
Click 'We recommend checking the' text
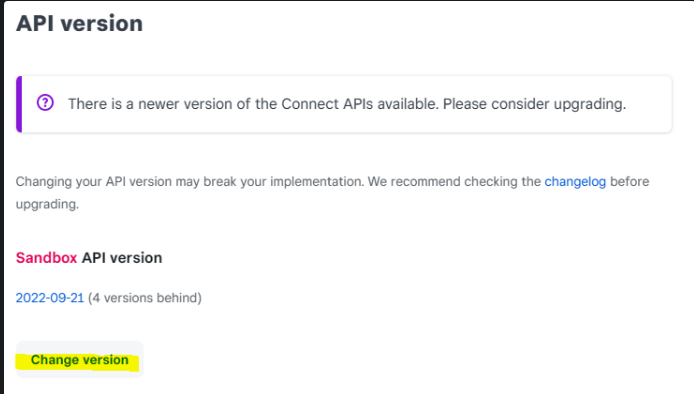tap(454, 182)
